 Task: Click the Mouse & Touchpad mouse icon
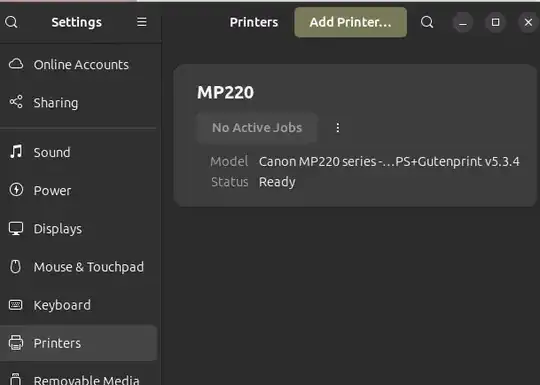coord(15,267)
